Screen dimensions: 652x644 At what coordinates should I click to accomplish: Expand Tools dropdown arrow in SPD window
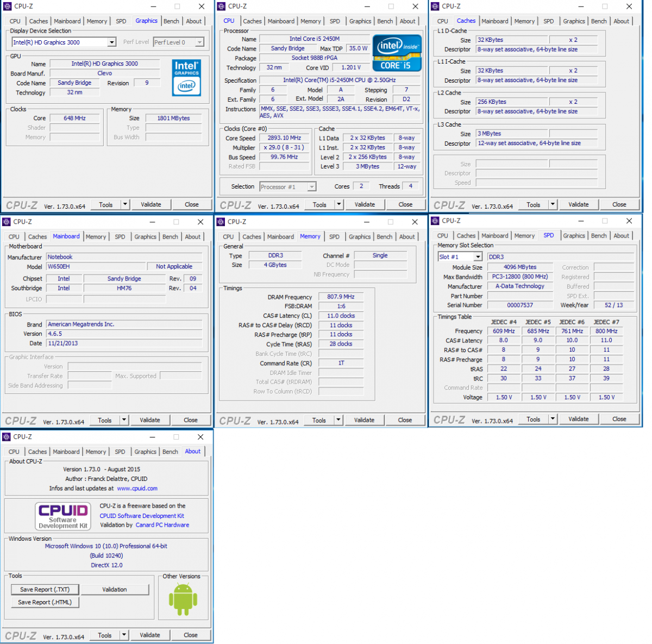point(553,419)
